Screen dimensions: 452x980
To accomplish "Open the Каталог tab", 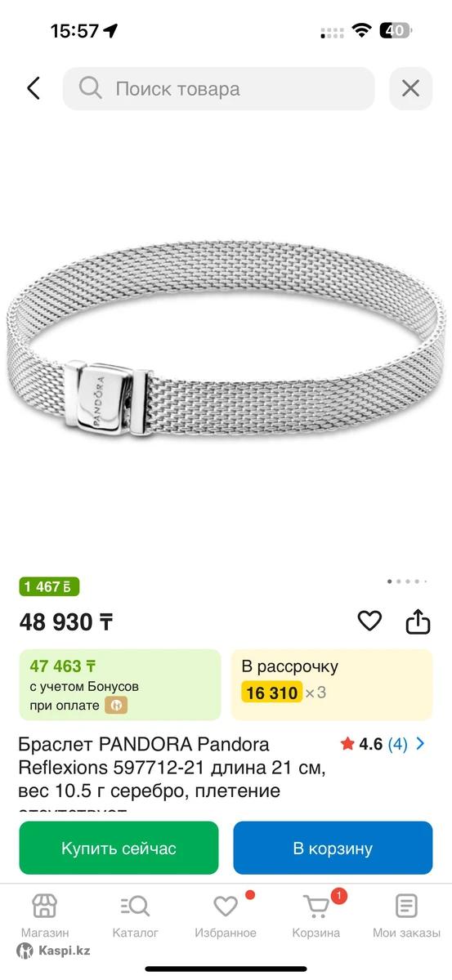I will [135, 915].
